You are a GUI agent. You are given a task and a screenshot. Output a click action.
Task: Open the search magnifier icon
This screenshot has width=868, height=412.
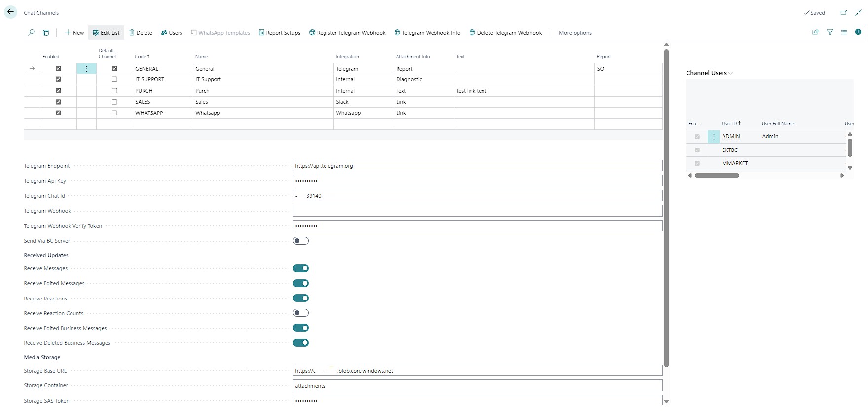click(x=31, y=33)
